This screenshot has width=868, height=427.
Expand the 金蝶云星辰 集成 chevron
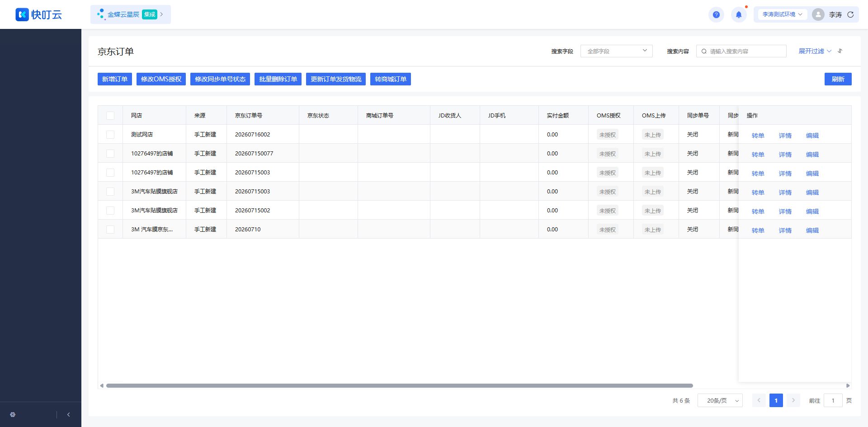[x=161, y=14]
